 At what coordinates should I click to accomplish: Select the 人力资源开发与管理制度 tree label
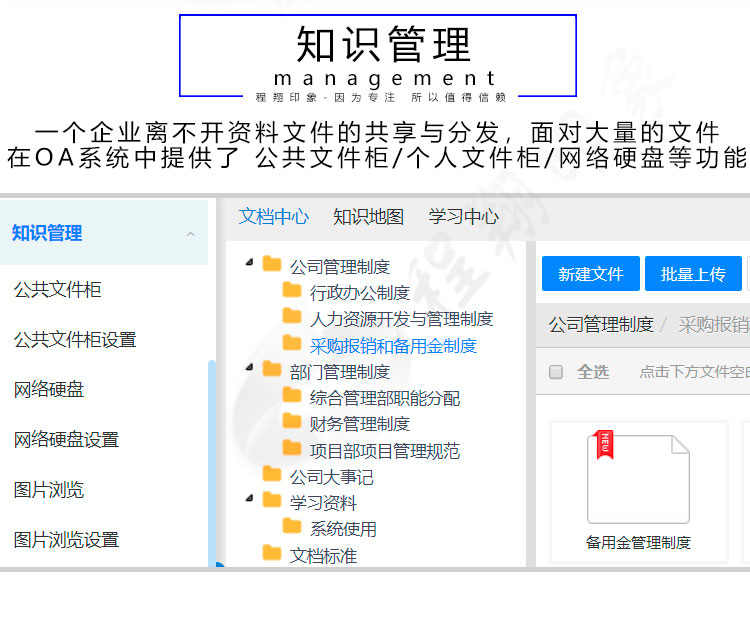point(401,319)
